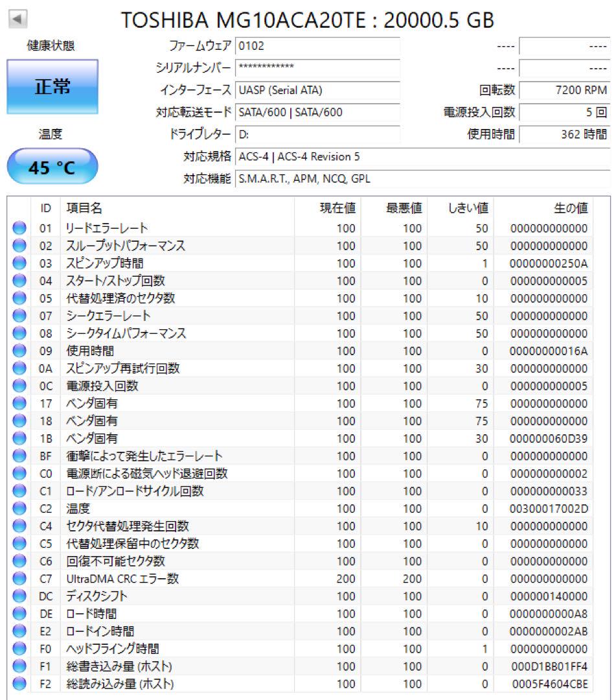Click raw value 000D1BB01FF4
The height and width of the screenshot is (700, 616).
[x=549, y=666]
